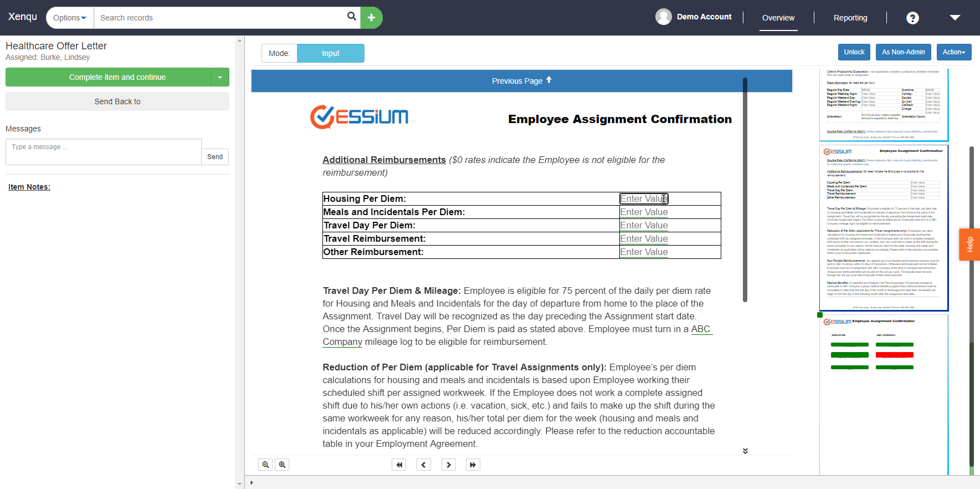This screenshot has height=489, width=980.
Task: Click the Type a message box
Action: (104, 152)
